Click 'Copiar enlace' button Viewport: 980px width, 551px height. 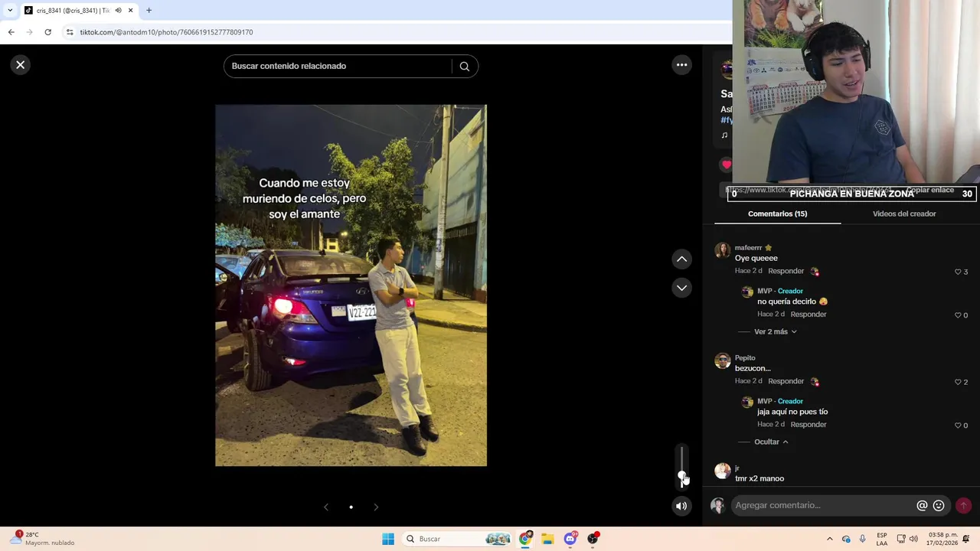pos(929,190)
